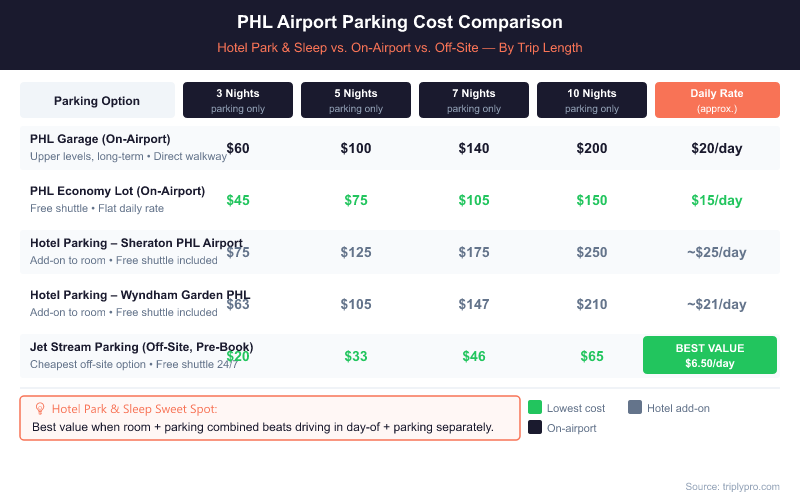The image size is (800, 500).
Task: Click the PHL Garage (On-Airport) row label
Action: point(100,139)
